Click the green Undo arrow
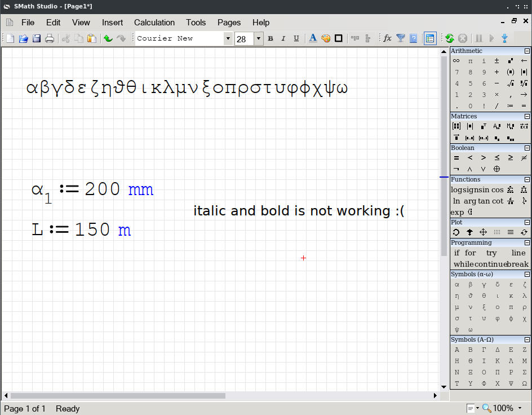Image resolution: width=532 pixels, height=415 pixels. [108, 38]
